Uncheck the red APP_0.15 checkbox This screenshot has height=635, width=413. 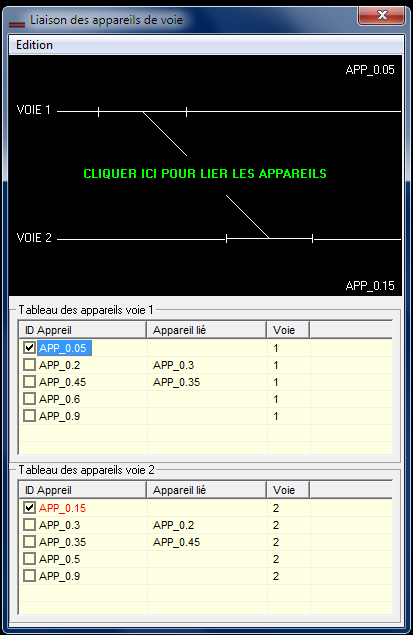pos(29,508)
